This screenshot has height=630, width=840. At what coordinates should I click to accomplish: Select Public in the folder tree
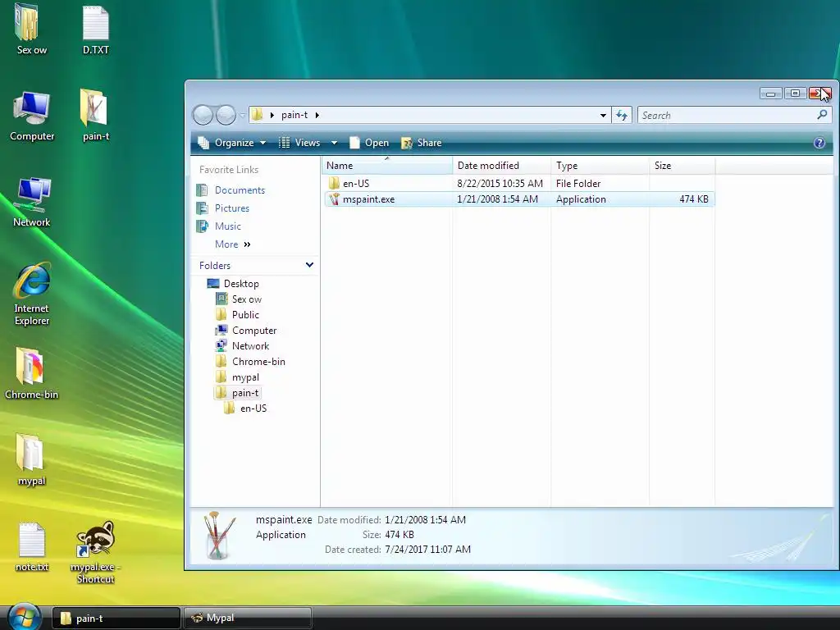245,314
